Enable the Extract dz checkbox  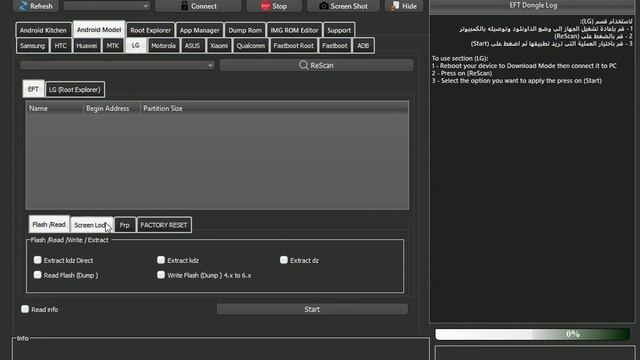(284, 260)
